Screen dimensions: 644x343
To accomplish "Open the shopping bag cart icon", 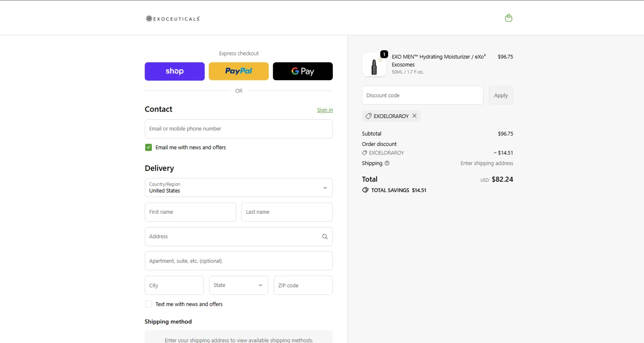I will coord(509,18).
